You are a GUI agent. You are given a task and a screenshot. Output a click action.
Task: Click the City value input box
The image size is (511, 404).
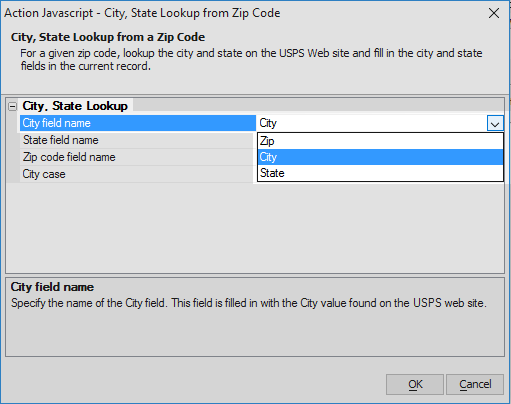coord(372,123)
